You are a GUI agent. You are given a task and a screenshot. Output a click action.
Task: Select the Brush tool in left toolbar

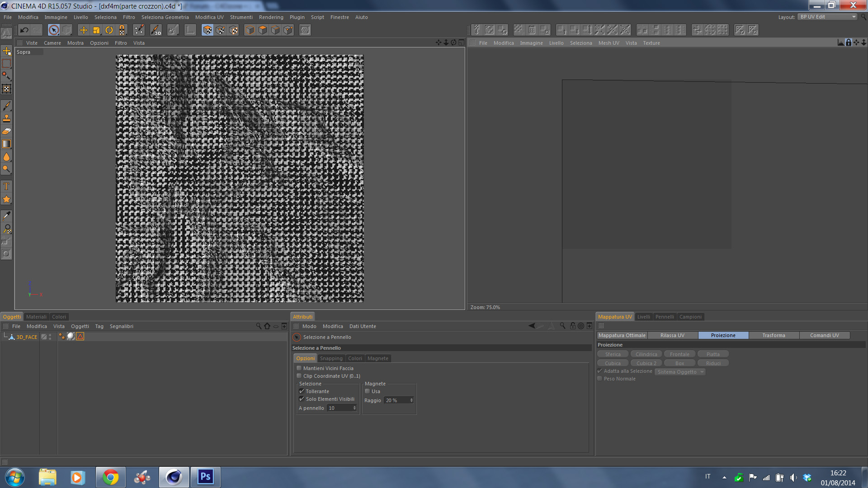pyautogui.click(x=7, y=106)
